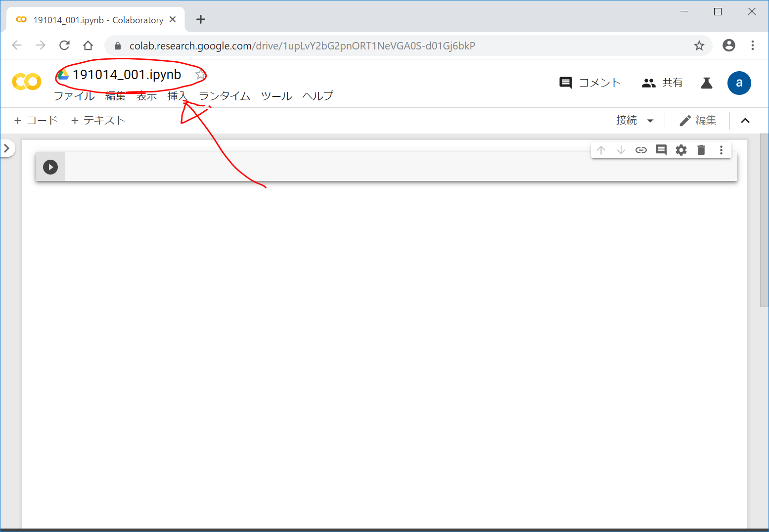Move cell down with arrow icon
The height and width of the screenshot is (532, 769).
pos(621,150)
